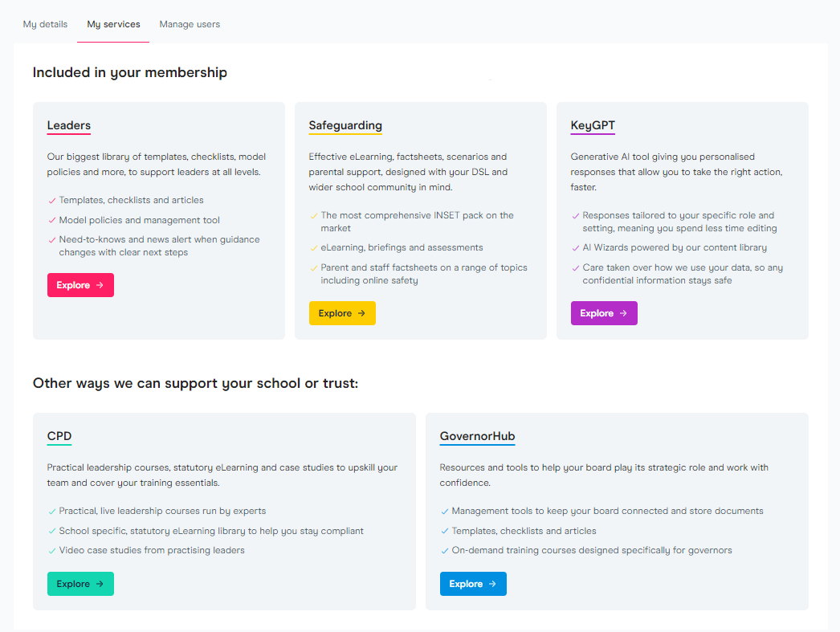
Task: Open the CPD heading link
Action: coord(59,436)
